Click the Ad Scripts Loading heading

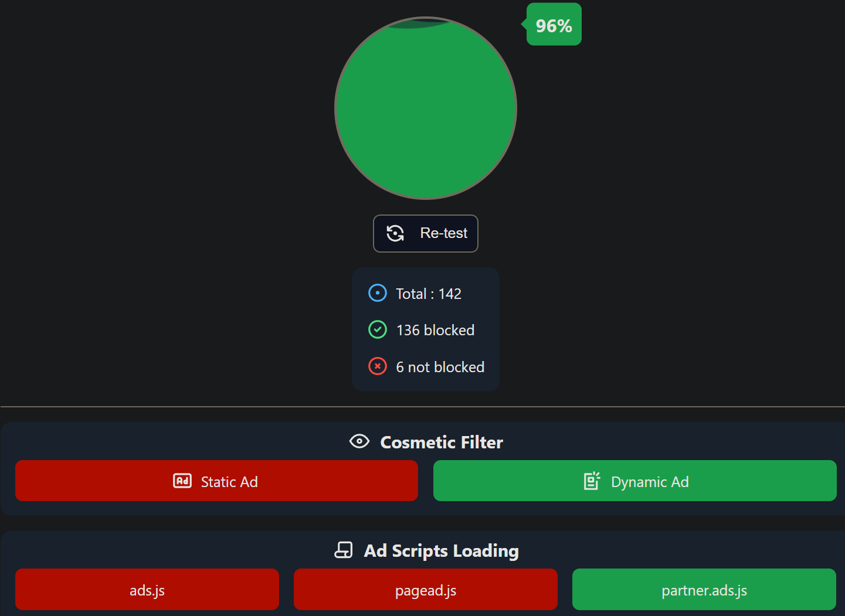tap(442, 551)
